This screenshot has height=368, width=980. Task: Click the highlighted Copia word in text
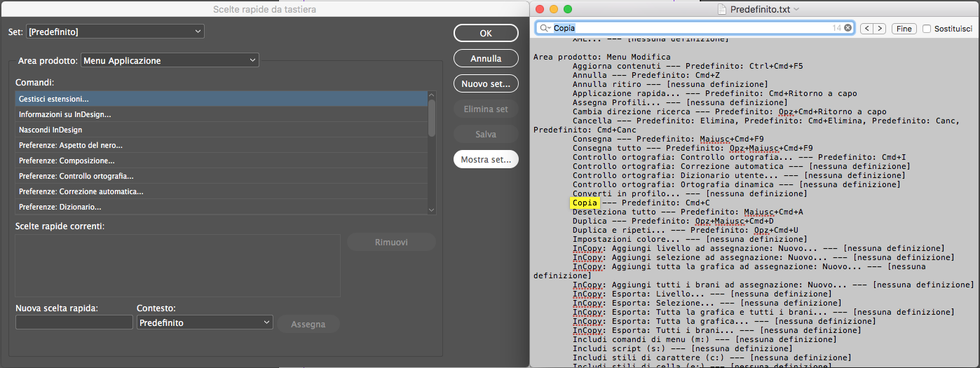click(585, 203)
